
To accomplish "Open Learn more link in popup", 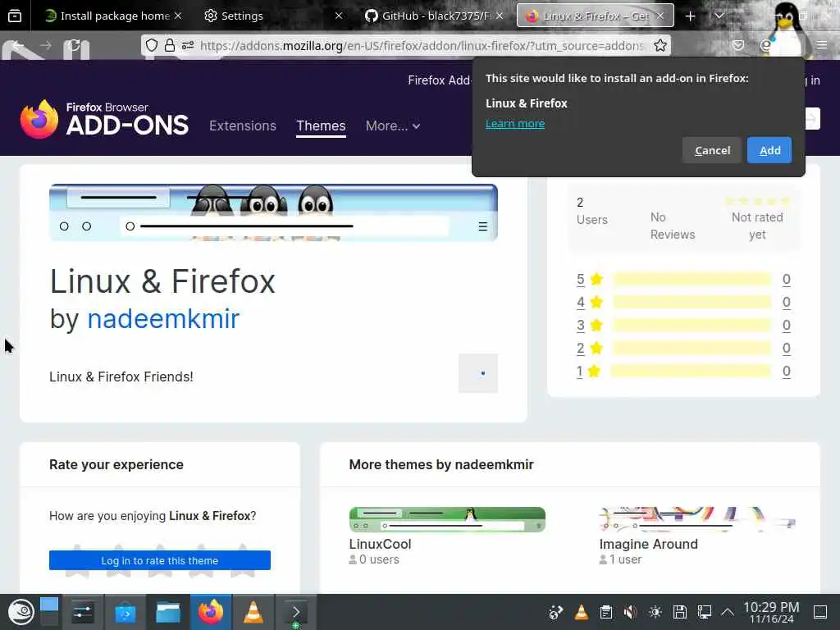I will (515, 124).
